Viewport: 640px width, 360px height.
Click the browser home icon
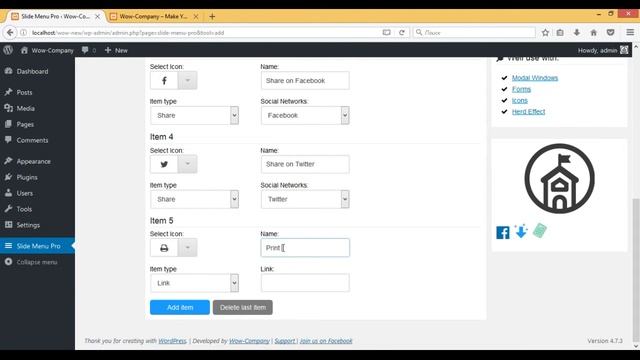pos(593,32)
